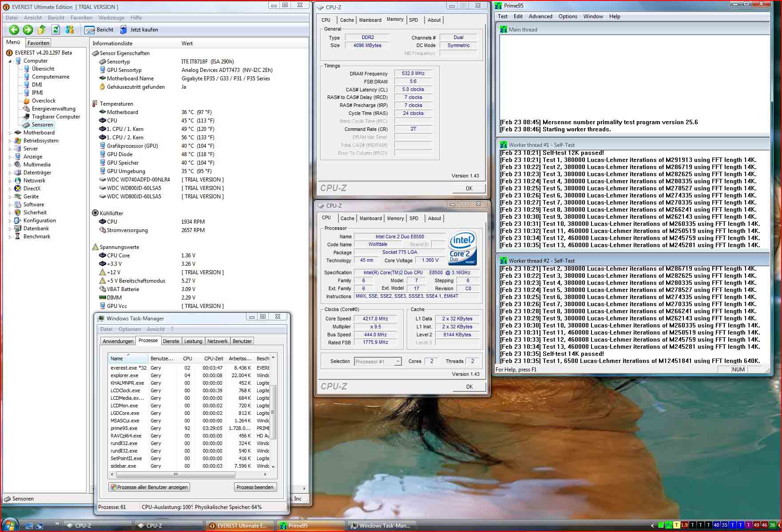This screenshot has width=782, height=532.
Task: Expand the Konfiguration tree node
Action: coord(10,221)
